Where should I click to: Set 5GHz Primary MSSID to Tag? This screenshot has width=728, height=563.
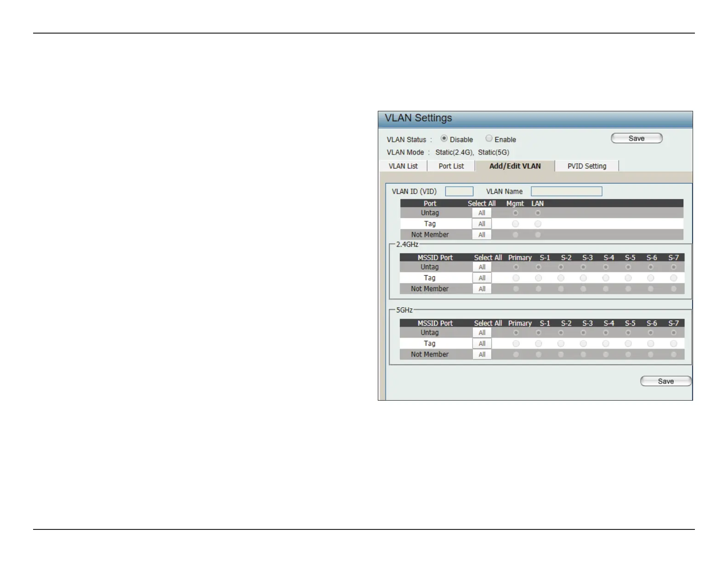(516, 344)
